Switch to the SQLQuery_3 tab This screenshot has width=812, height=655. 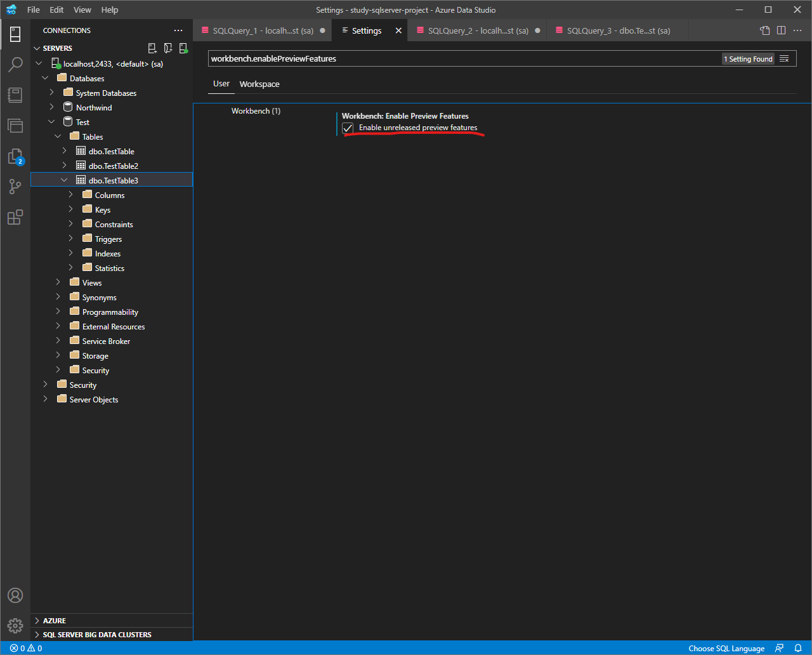[618, 30]
